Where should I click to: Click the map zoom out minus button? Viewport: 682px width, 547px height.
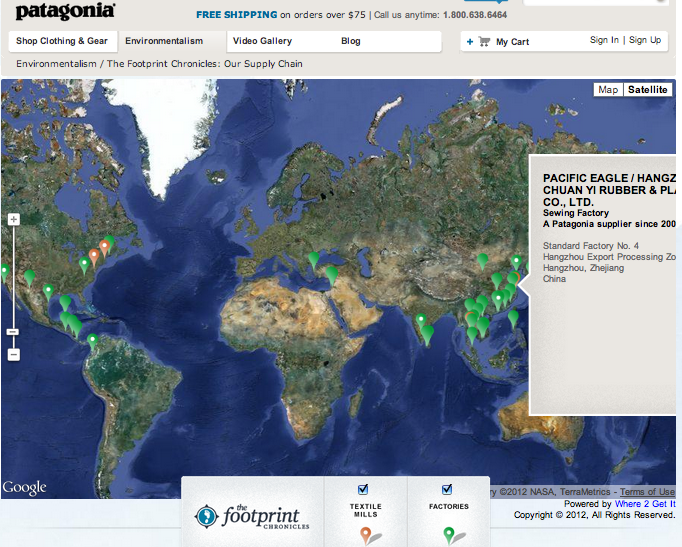(x=13, y=355)
